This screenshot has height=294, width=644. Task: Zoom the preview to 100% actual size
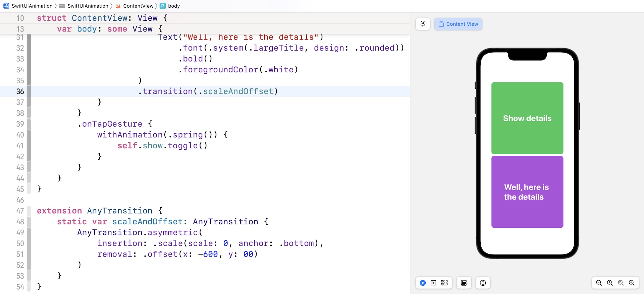pyautogui.click(x=610, y=283)
